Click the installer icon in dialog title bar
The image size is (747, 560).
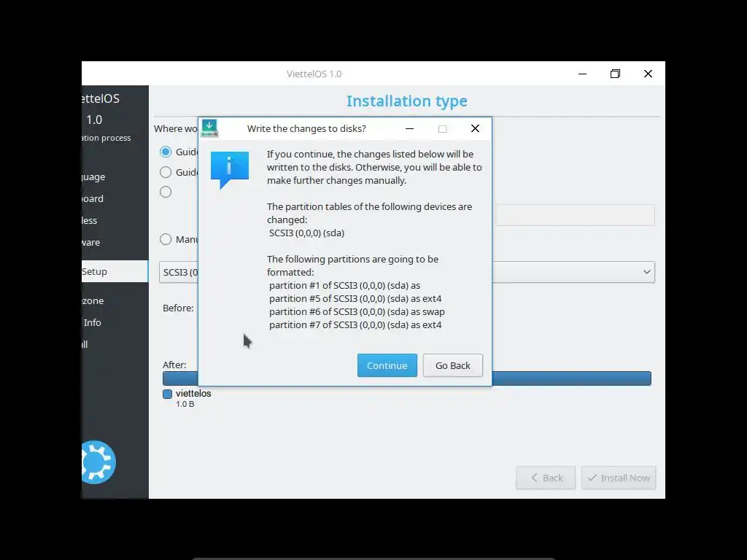pyautogui.click(x=209, y=128)
